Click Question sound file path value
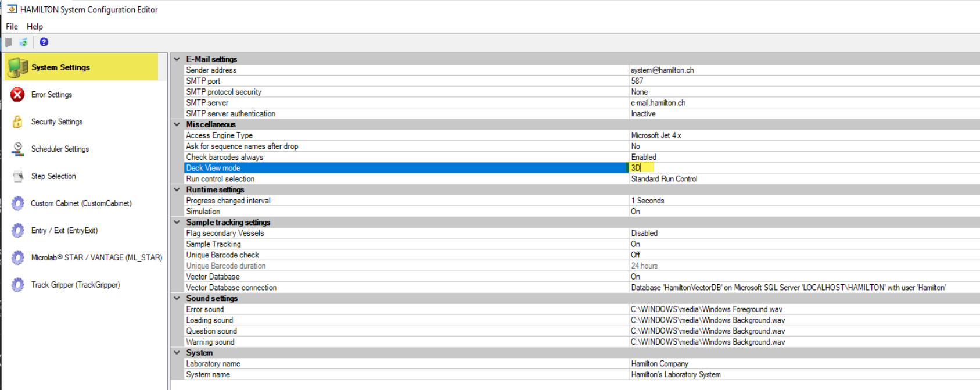980x390 pixels. 804,331
